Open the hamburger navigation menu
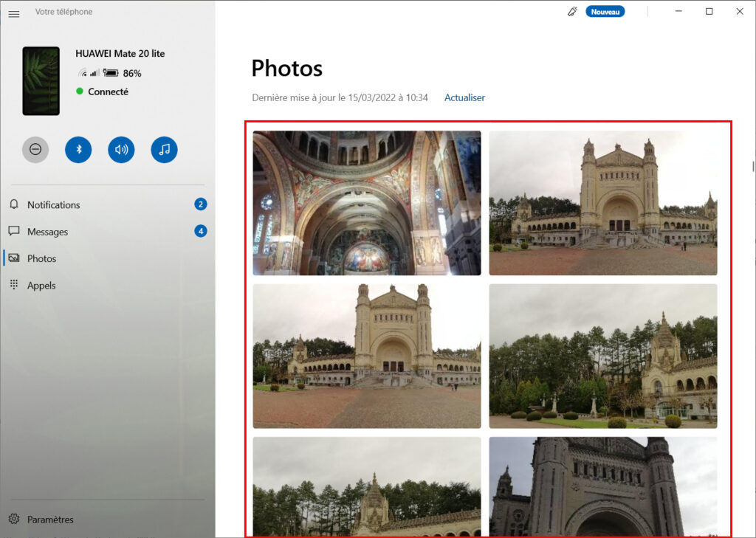 click(14, 14)
